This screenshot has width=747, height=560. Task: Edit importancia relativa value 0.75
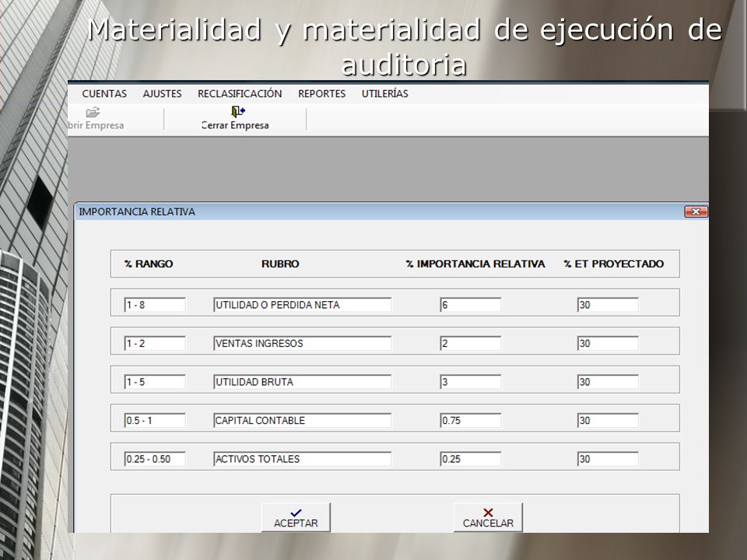[471, 421]
